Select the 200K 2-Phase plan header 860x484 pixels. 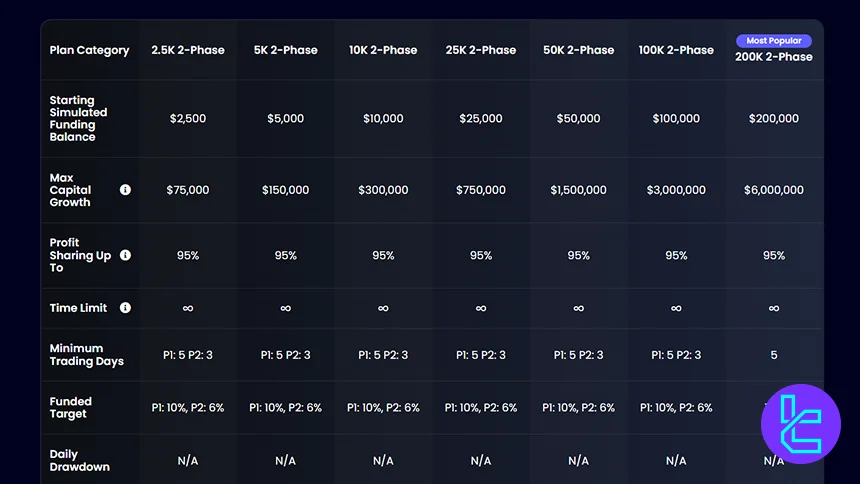coord(773,57)
